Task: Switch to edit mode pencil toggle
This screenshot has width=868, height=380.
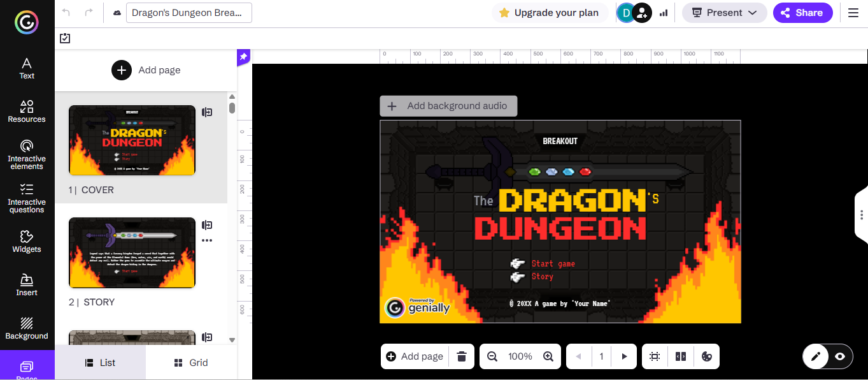Action: tap(816, 356)
